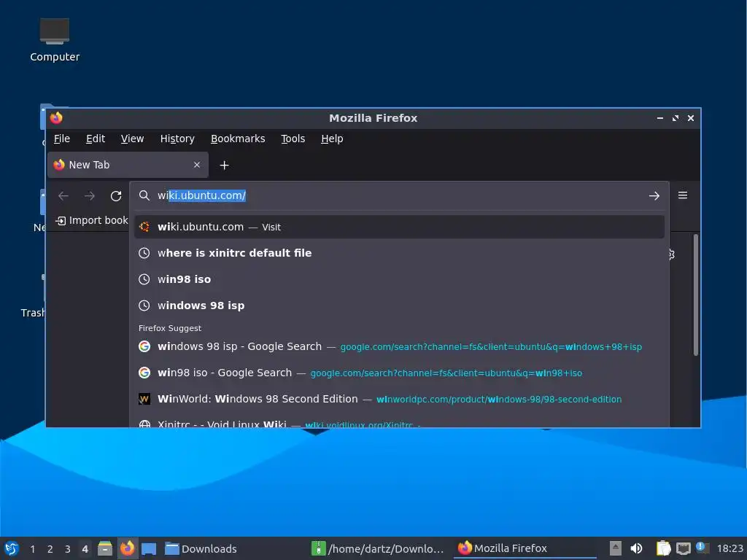Open a new tab with plus button

coord(225,166)
